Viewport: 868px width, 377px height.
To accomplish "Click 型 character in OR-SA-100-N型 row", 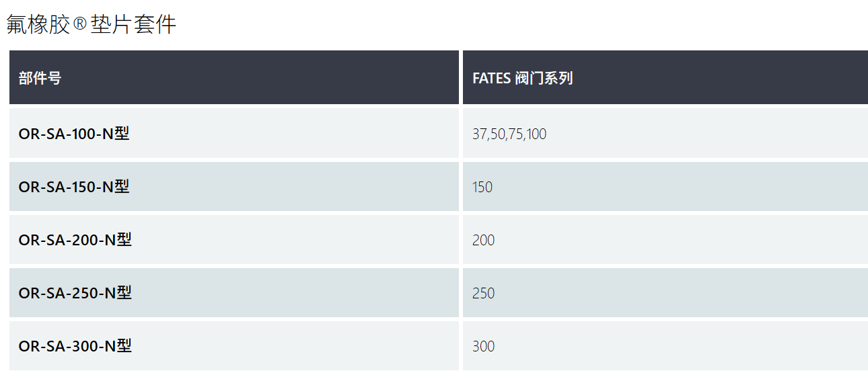I will 122,133.
